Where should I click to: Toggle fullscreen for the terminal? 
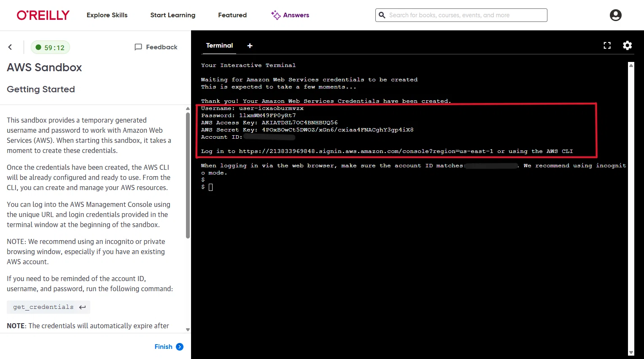(607, 46)
